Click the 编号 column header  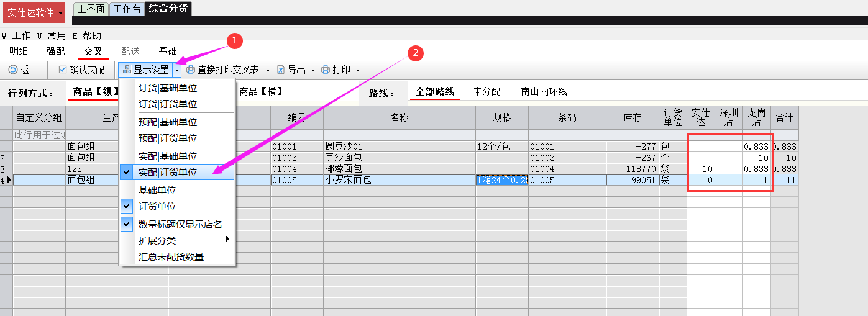pos(297,117)
